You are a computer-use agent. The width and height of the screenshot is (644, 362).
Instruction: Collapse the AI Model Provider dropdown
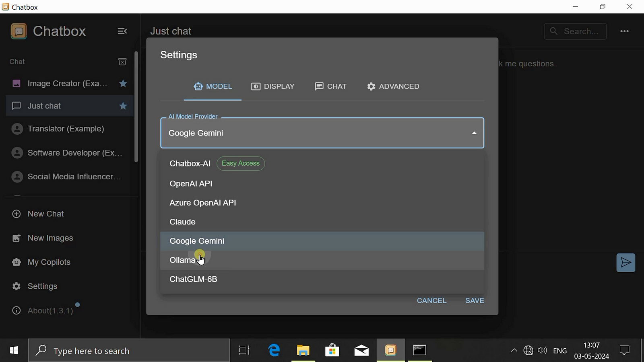pos(474,133)
